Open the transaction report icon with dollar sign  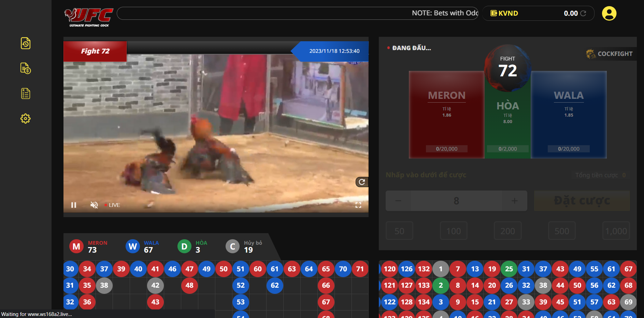coord(26,69)
